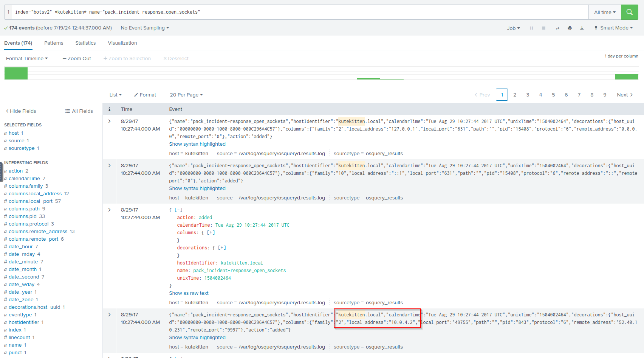The width and height of the screenshot is (644, 358).
Task: Click Show as raw text link
Action: (x=189, y=293)
